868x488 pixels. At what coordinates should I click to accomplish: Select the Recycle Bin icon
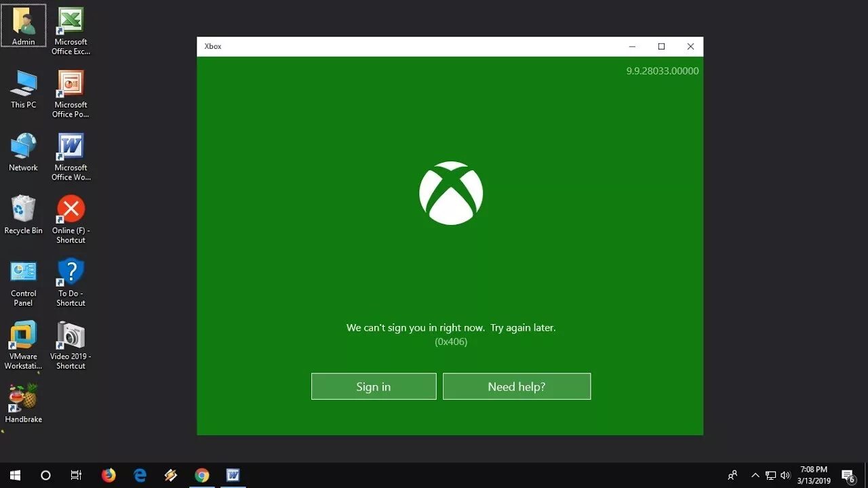(x=24, y=216)
